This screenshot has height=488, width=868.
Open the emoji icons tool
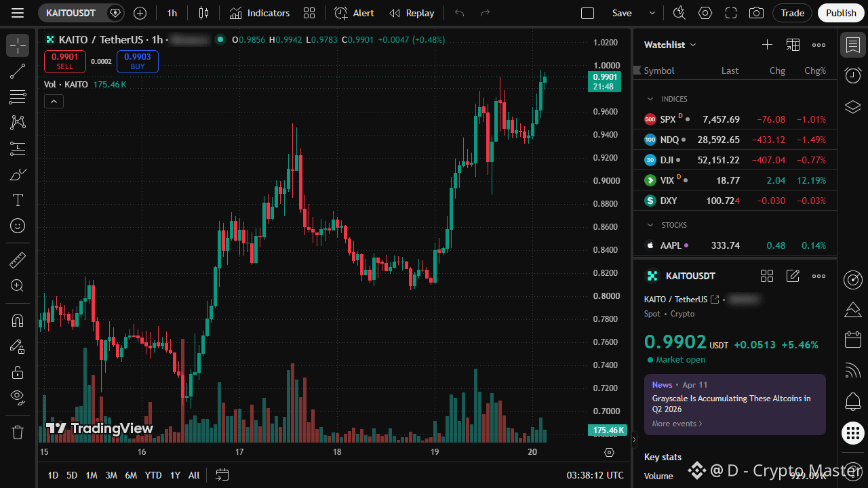pos(18,226)
